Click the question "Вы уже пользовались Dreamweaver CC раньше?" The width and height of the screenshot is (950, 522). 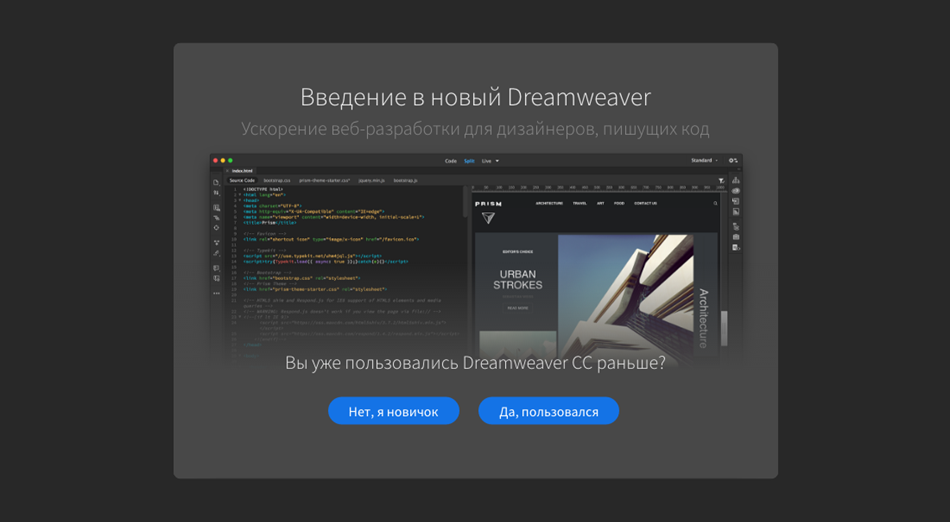point(475,363)
